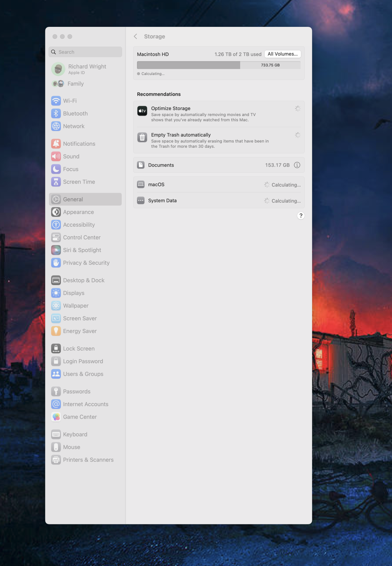Click the Wallpaper flower icon

point(56,306)
